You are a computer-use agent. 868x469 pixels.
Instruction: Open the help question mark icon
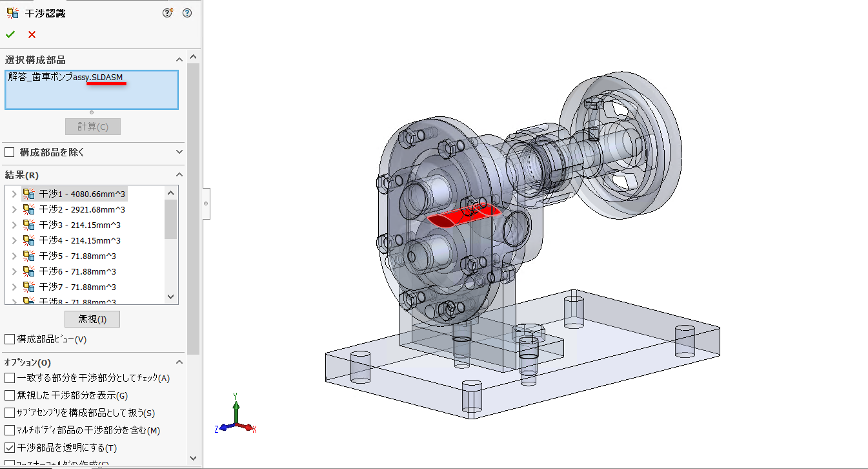click(x=187, y=13)
